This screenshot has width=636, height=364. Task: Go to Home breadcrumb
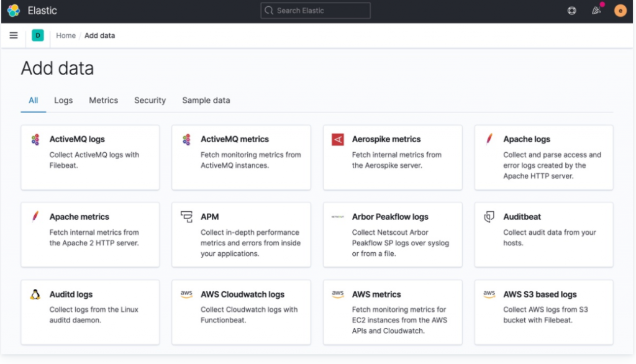pyautogui.click(x=66, y=35)
